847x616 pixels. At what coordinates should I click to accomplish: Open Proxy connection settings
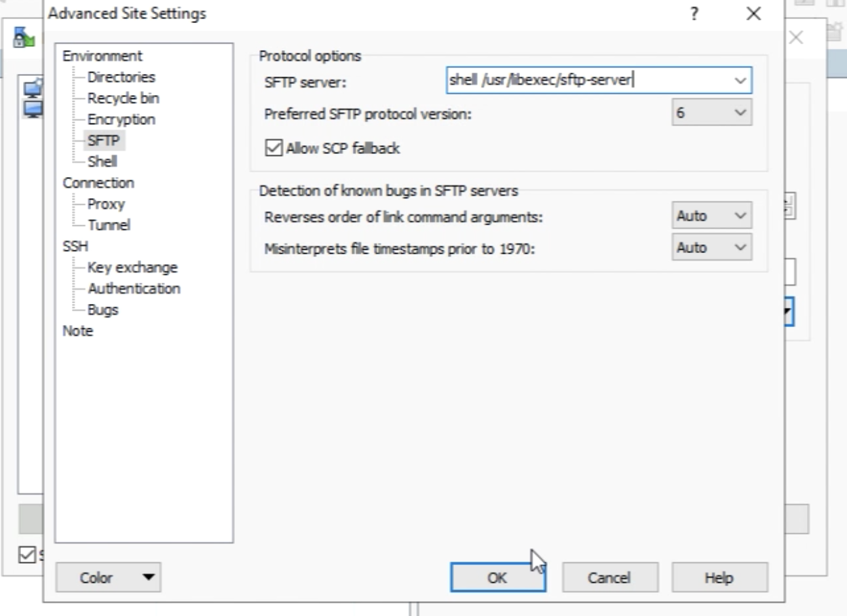click(106, 204)
